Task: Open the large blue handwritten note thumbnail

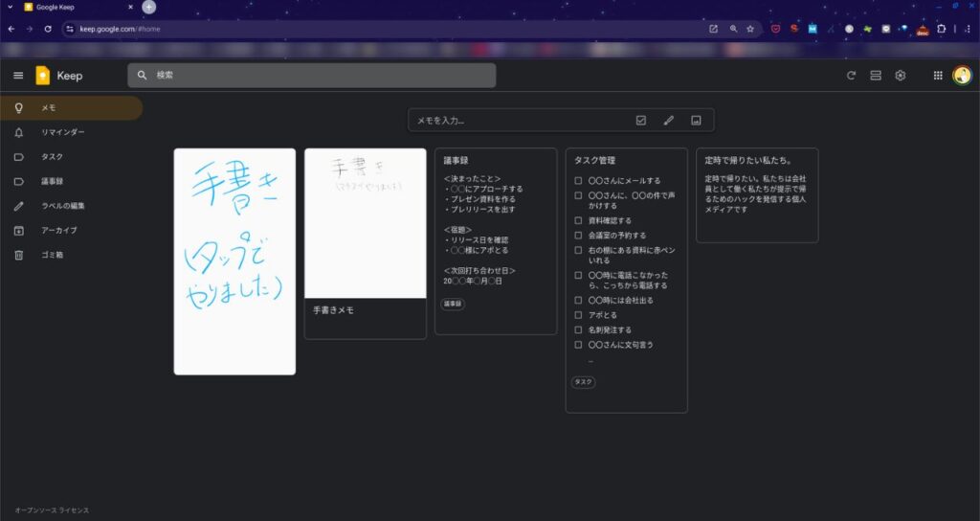Action: (234, 260)
